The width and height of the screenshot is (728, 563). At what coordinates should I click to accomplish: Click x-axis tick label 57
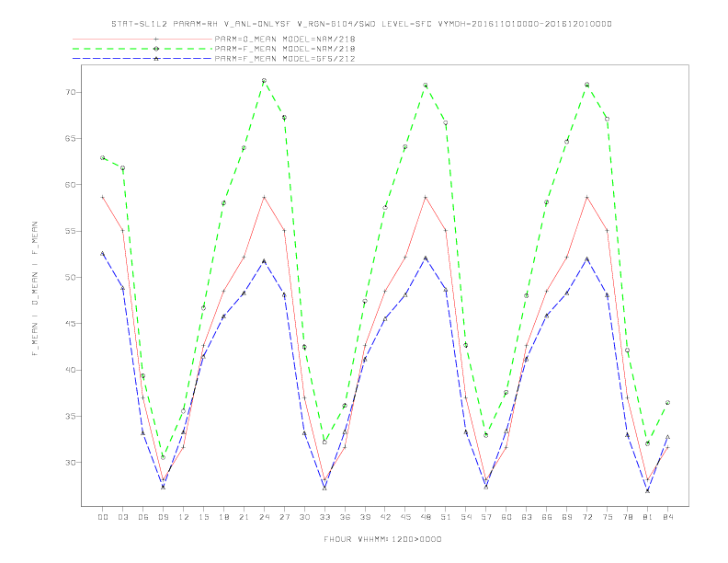(486, 517)
